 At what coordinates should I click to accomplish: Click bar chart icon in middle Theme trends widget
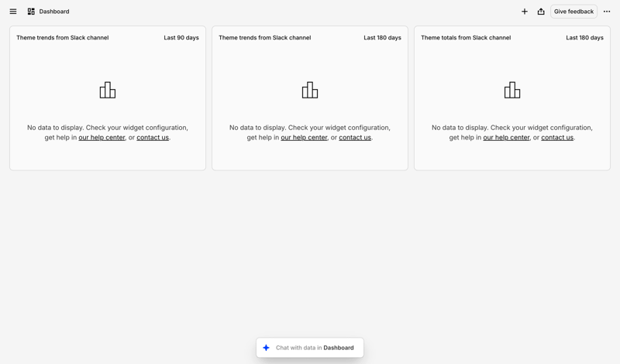310,91
